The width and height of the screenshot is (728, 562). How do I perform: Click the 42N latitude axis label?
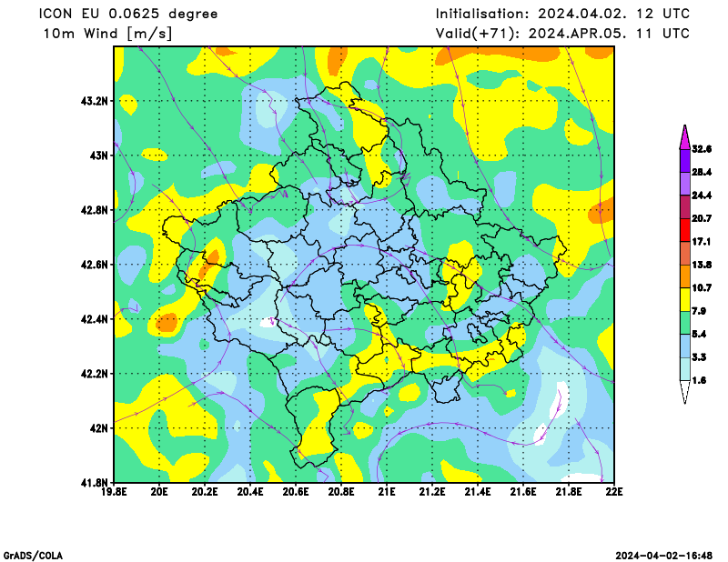tap(99, 428)
